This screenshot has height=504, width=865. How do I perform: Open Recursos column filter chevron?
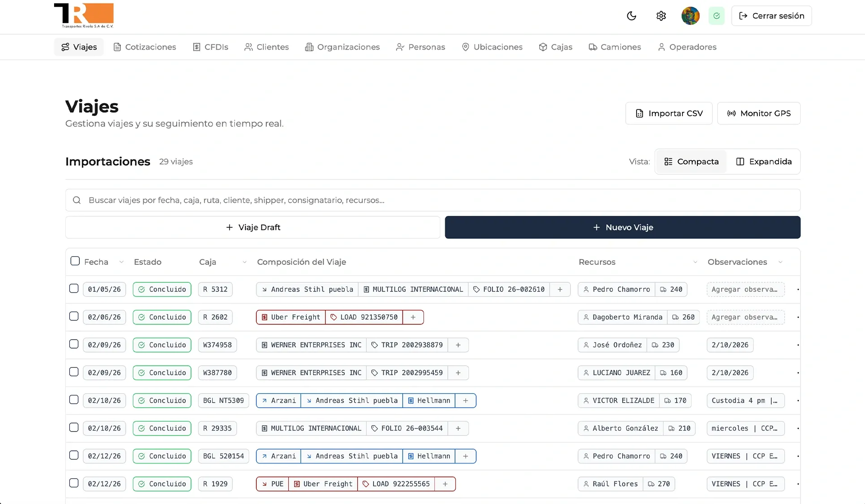[x=695, y=262]
